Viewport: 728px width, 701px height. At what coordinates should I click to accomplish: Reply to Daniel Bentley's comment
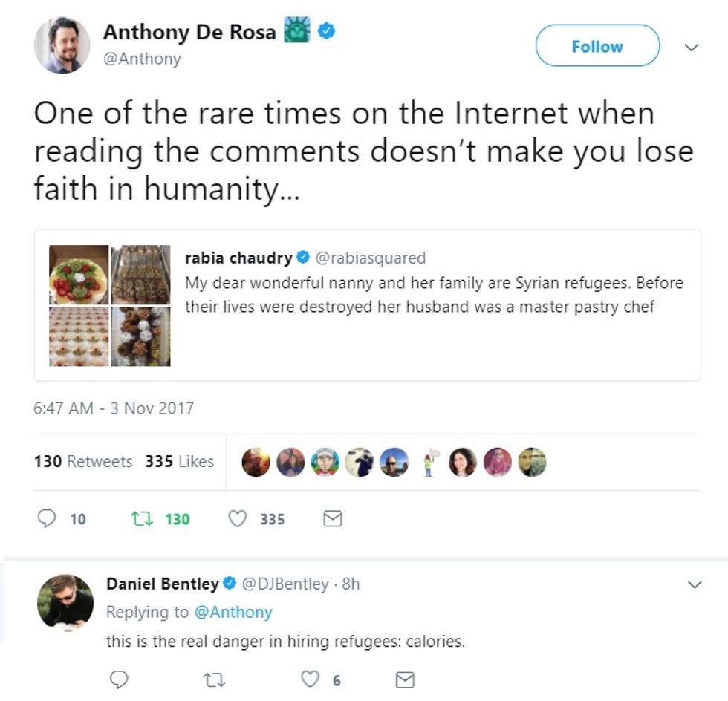click(119, 679)
